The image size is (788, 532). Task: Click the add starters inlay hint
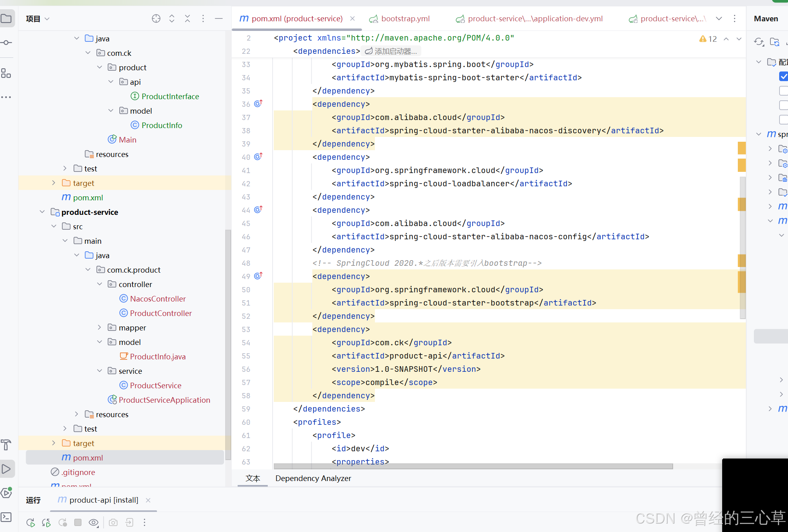point(391,51)
